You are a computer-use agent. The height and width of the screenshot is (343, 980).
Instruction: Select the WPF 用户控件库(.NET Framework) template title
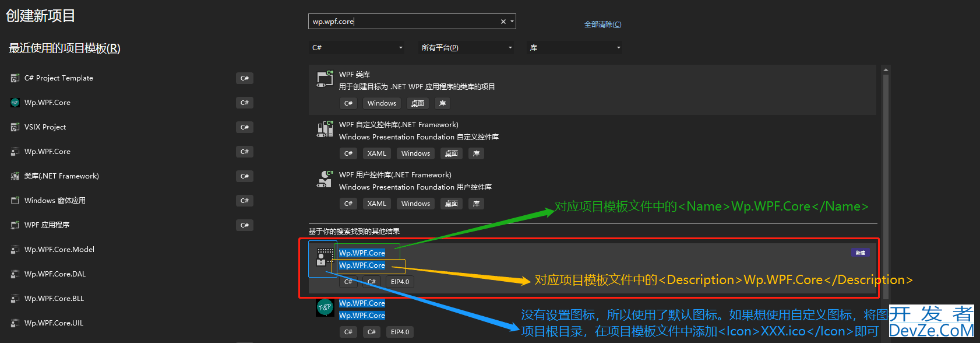click(395, 175)
